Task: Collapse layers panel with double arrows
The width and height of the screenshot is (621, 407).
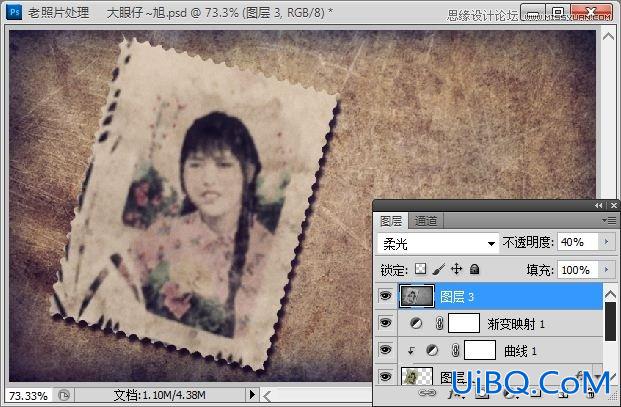Action: click(598, 205)
